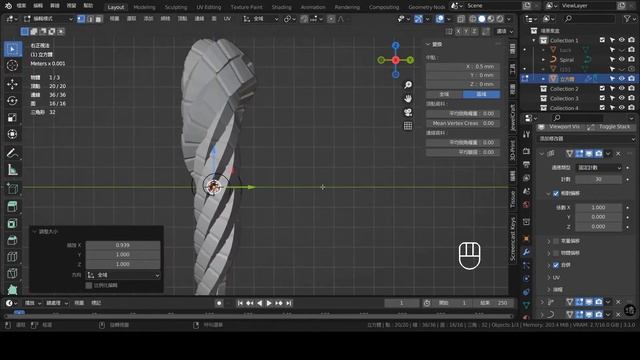This screenshot has width=640, height=360.
Task: Disable render for Collection 4 camera icon
Action: point(631,108)
